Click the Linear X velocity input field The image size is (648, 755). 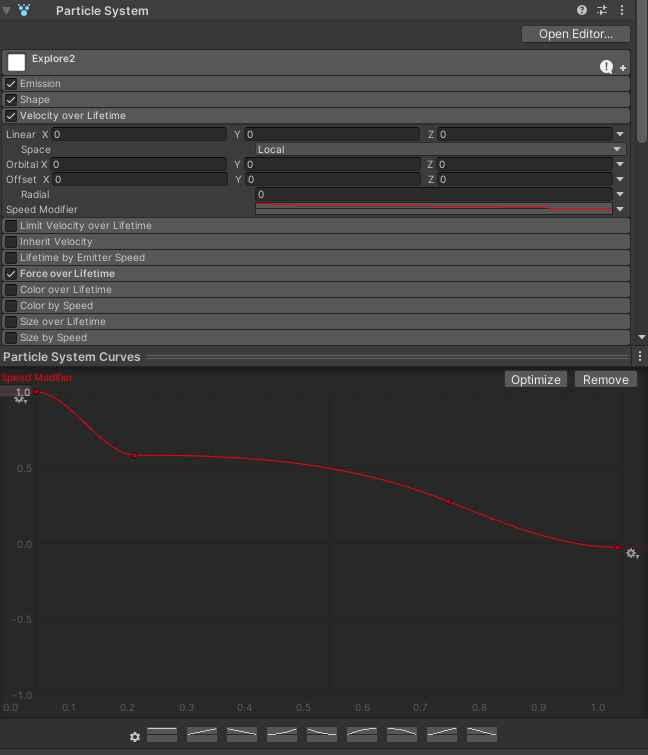139,134
